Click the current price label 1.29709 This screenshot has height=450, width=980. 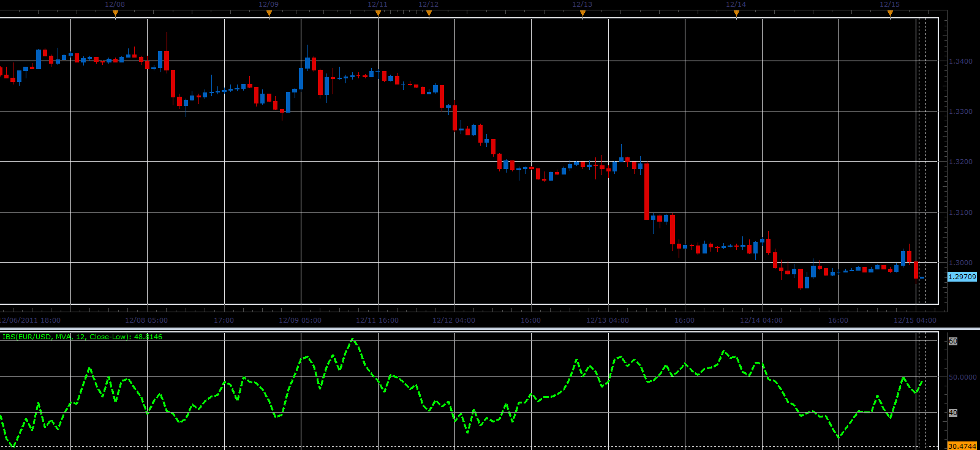(962, 277)
